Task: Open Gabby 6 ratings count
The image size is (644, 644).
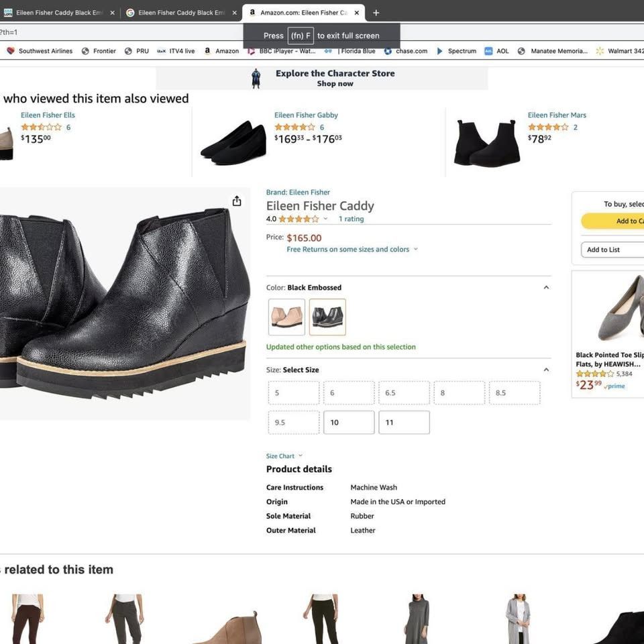Action: (x=322, y=127)
